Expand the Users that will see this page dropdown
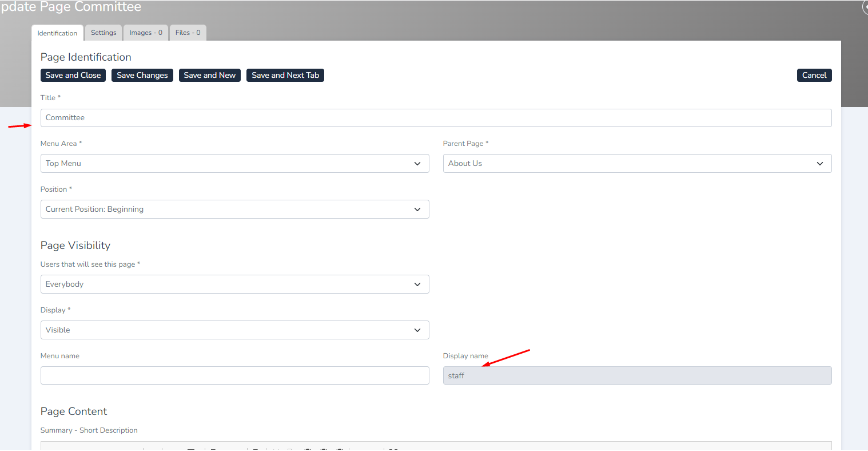The height and width of the screenshot is (451, 868). [234, 284]
